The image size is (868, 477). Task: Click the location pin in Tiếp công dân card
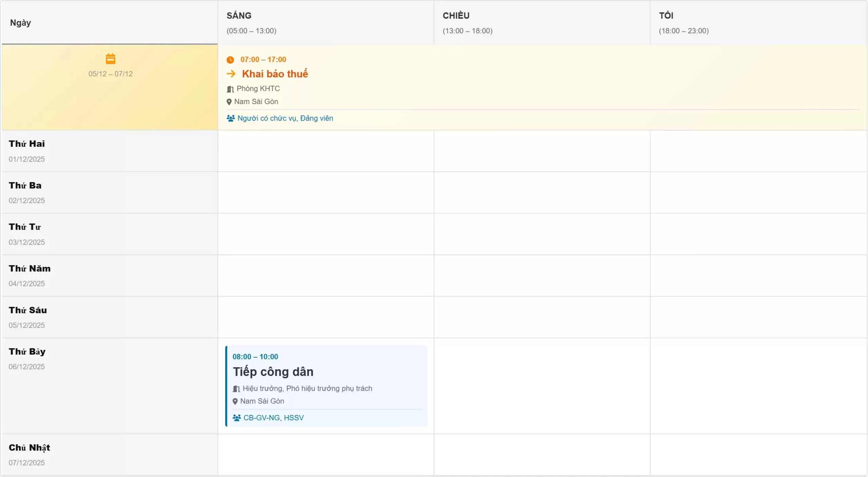[235, 401]
